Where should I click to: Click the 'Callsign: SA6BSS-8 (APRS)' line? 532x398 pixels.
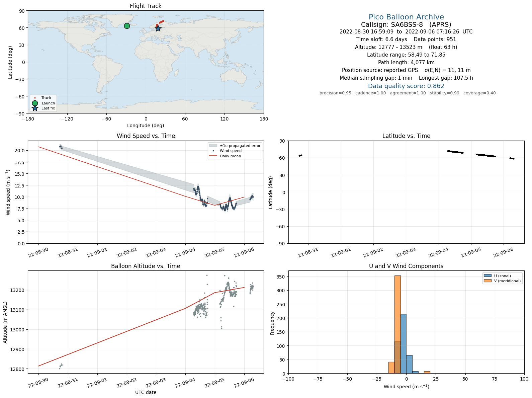click(x=406, y=24)
